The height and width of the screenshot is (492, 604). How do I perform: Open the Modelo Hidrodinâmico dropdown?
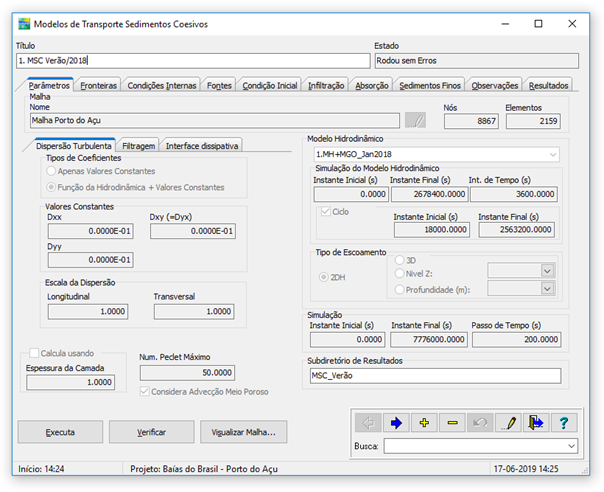click(553, 154)
